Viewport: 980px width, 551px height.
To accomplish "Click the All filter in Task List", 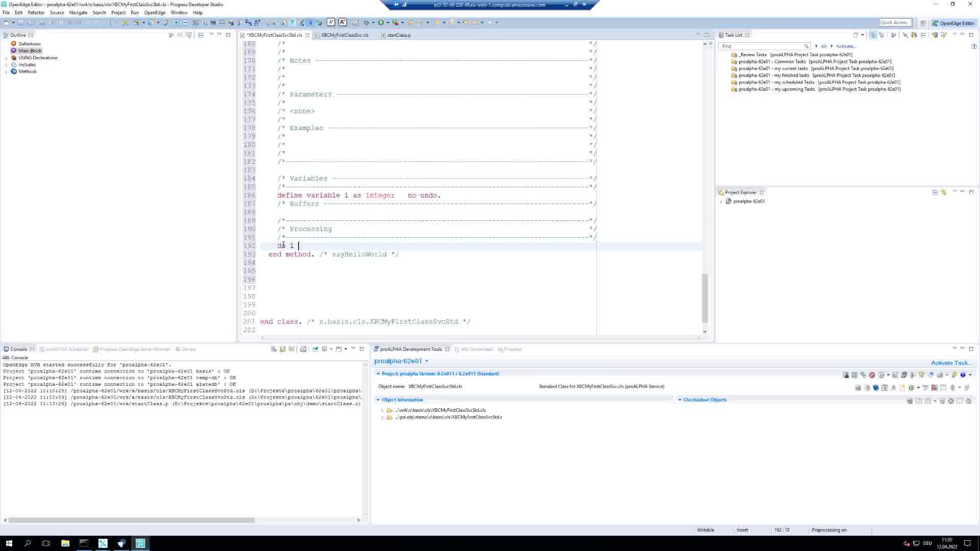I will [x=823, y=46].
